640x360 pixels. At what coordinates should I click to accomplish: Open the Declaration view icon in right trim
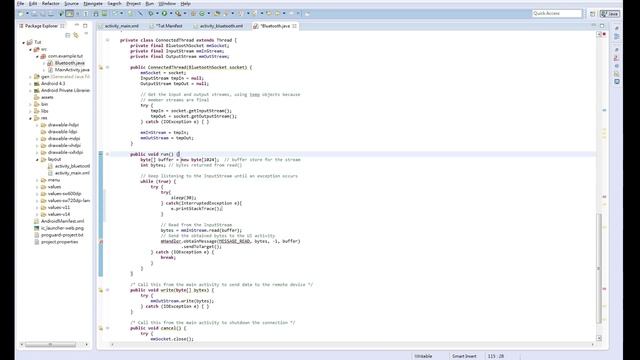click(x=617, y=74)
